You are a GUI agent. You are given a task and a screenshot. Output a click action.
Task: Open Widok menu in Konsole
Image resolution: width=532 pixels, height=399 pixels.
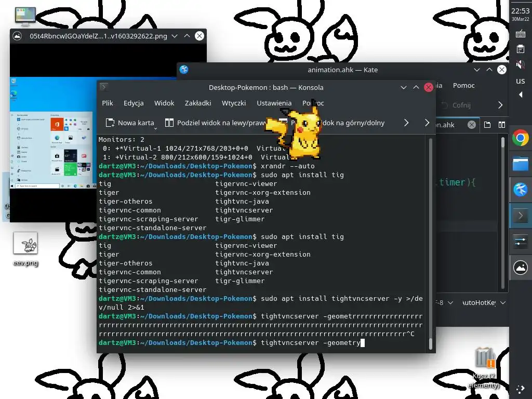click(164, 103)
